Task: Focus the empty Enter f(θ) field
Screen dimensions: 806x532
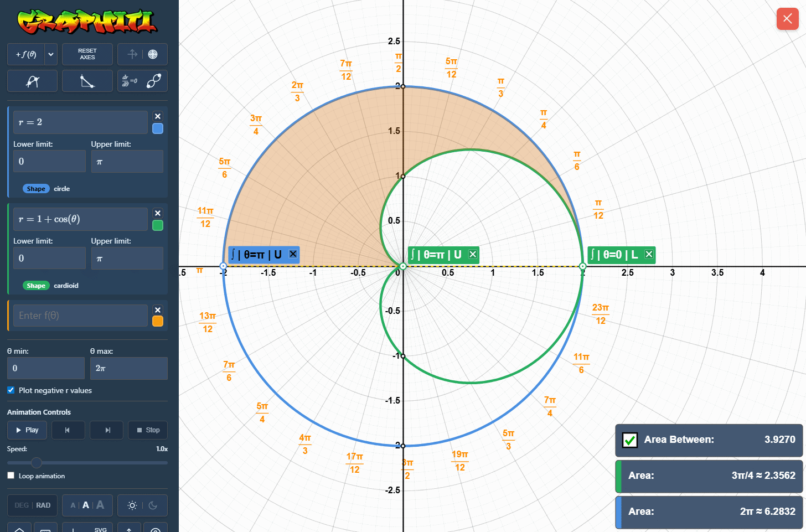Action: point(80,316)
